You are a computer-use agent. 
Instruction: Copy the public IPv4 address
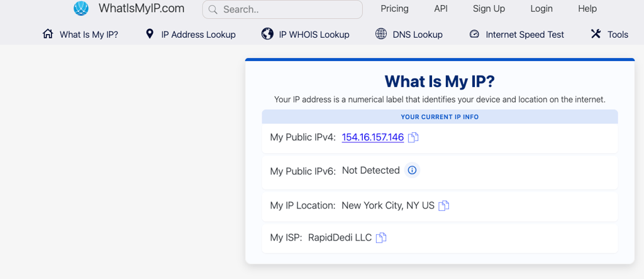coord(413,137)
